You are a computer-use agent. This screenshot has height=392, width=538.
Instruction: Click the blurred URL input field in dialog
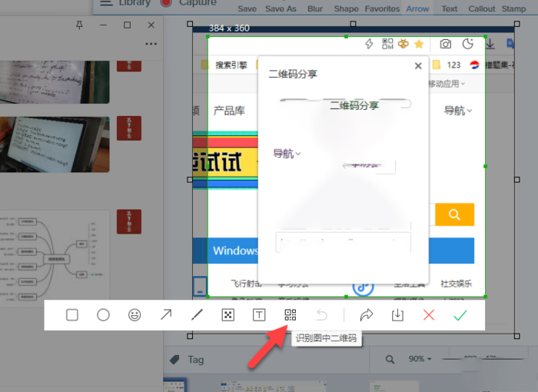coord(343,242)
